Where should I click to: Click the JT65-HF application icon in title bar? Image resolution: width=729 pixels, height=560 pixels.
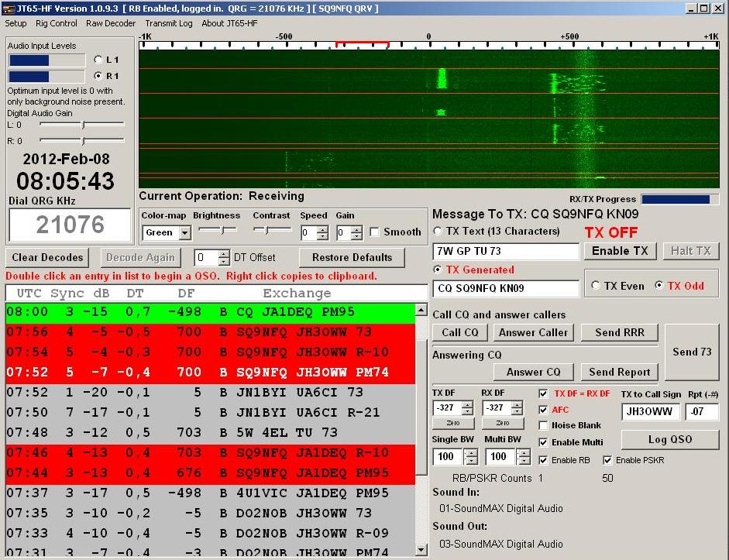pyautogui.click(x=9, y=8)
